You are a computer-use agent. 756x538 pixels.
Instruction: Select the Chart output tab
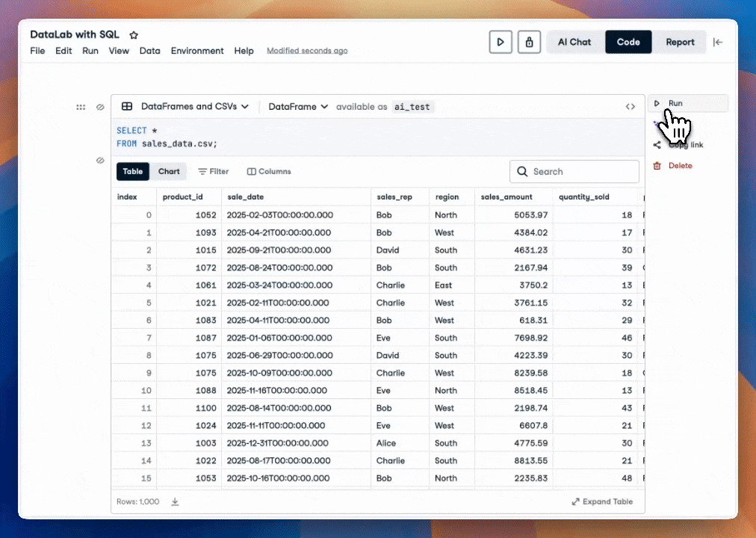click(169, 172)
